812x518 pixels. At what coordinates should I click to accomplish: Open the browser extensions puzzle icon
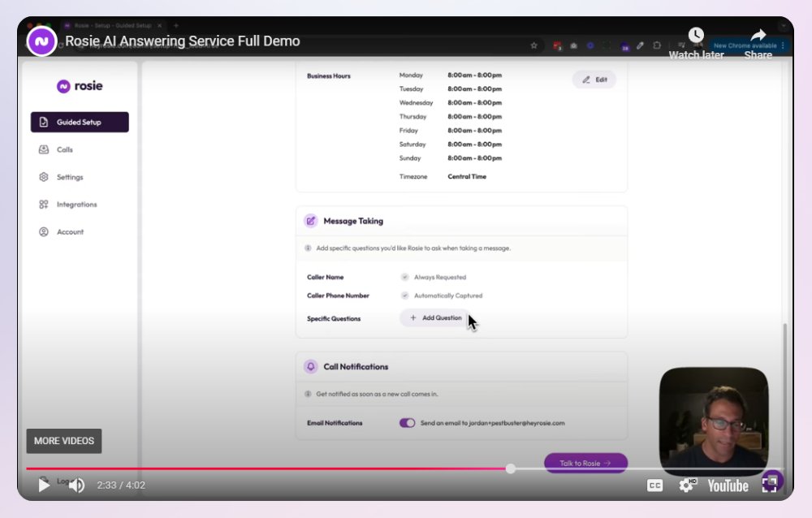tap(657, 45)
